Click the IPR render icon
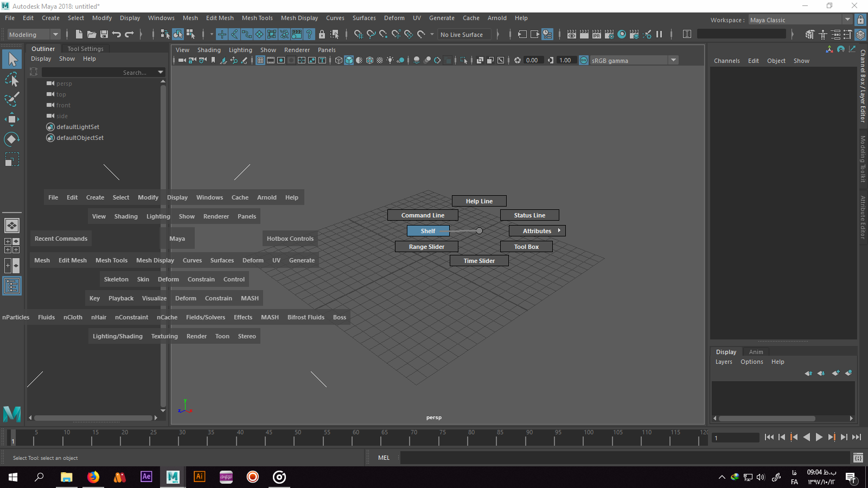Viewport: 868px width, 488px height. (x=597, y=34)
